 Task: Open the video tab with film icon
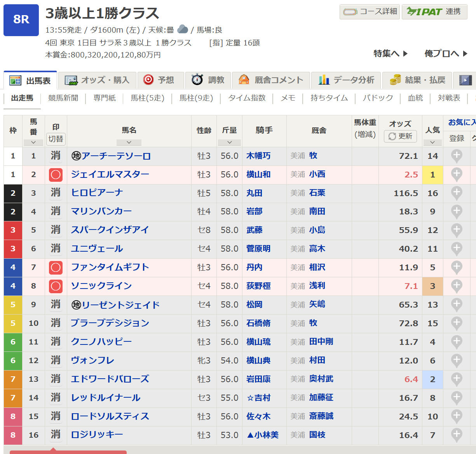coord(466,80)
